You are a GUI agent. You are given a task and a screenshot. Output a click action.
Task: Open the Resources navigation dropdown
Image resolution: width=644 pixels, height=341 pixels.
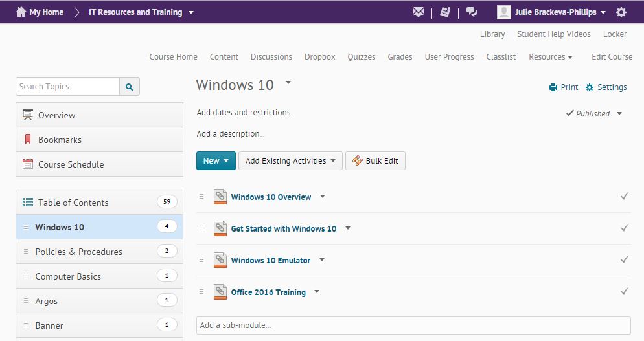[x=569, y=58]
